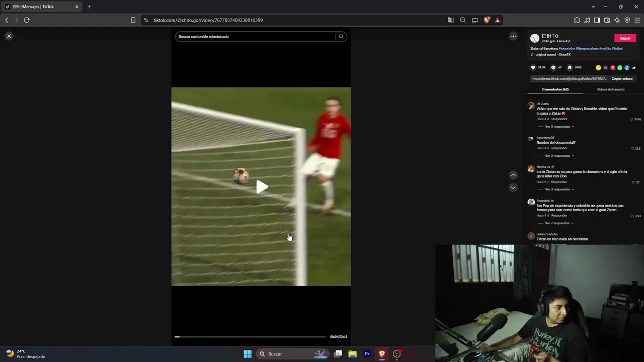
Task: Click the embed code icon
Action: (x=605, y=67)
